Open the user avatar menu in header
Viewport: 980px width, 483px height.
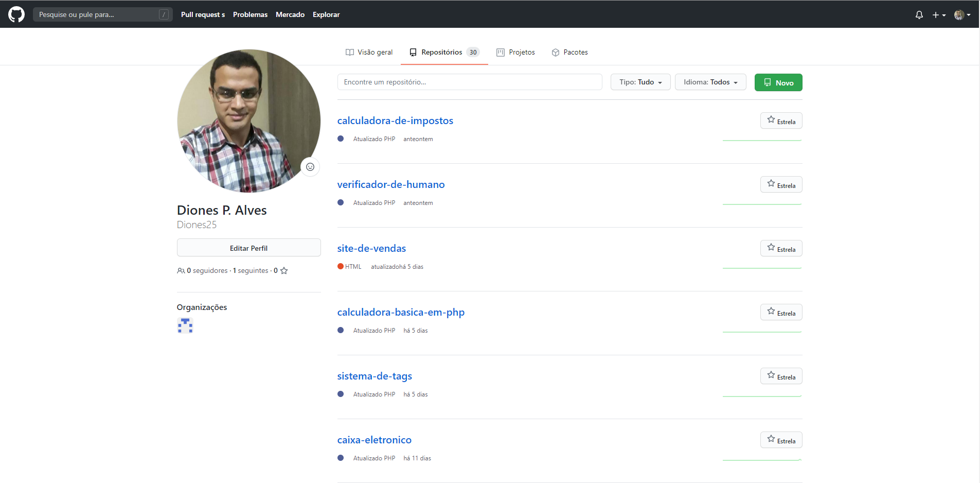click(961, 15)
